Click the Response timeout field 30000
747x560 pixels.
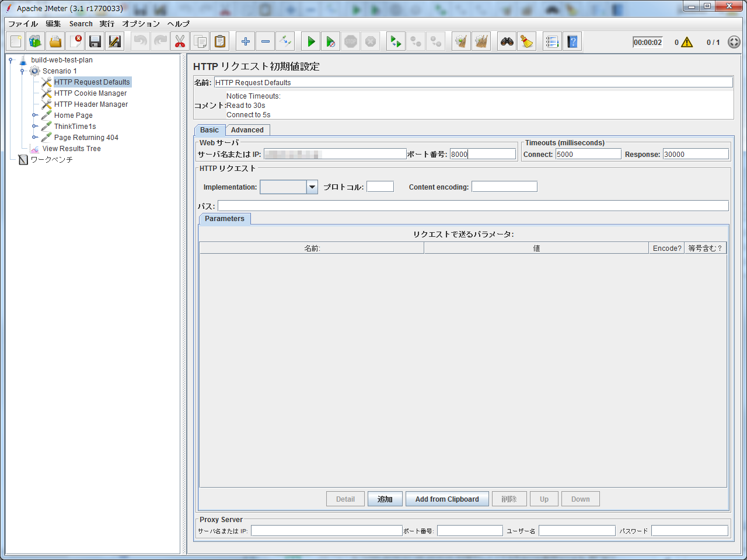coord(696,154)
